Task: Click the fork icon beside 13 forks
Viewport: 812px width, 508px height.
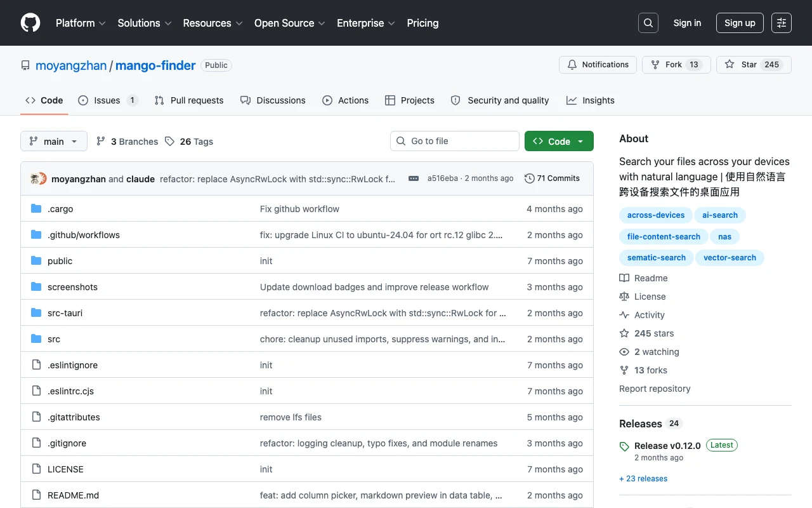Action: tap(624, 370)
